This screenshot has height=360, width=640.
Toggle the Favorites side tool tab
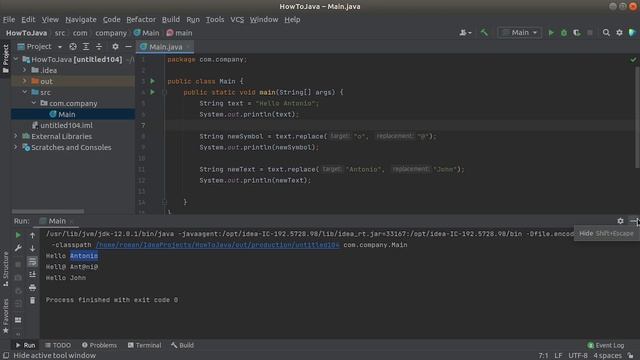5,316
